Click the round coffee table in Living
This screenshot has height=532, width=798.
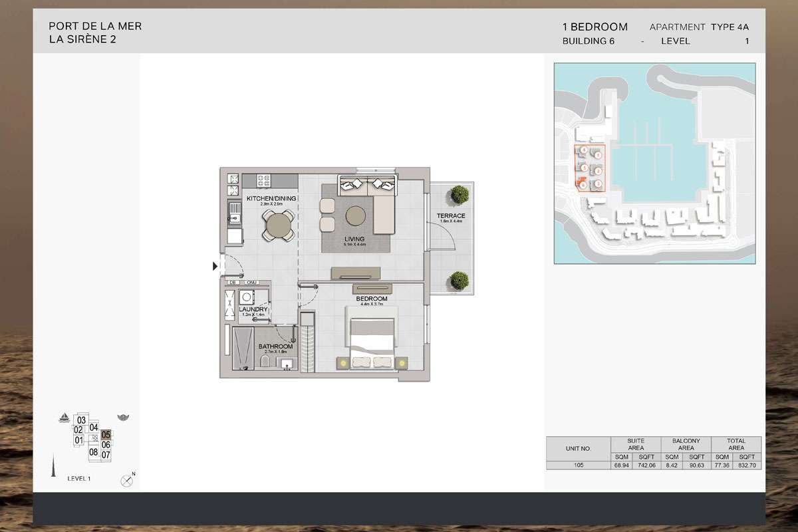354,215
